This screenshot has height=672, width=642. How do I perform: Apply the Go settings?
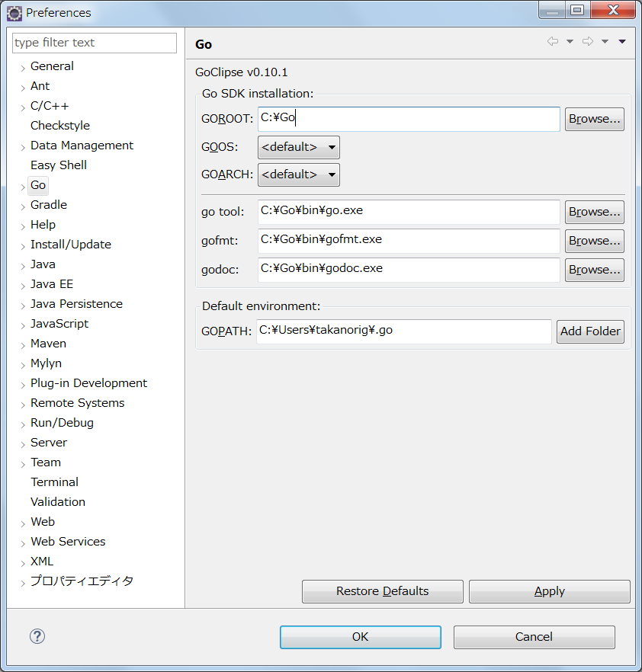pyautogui.click(x=549, y=591)
